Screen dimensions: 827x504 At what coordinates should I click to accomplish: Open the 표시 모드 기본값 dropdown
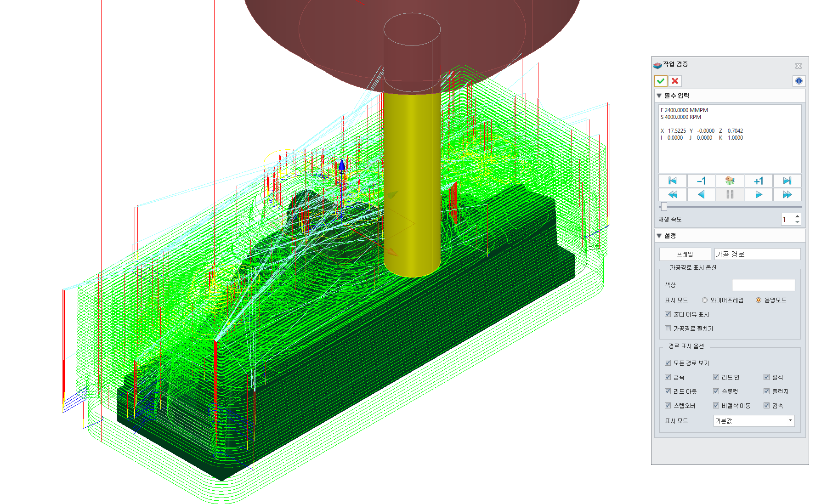[x=754, y=421]
